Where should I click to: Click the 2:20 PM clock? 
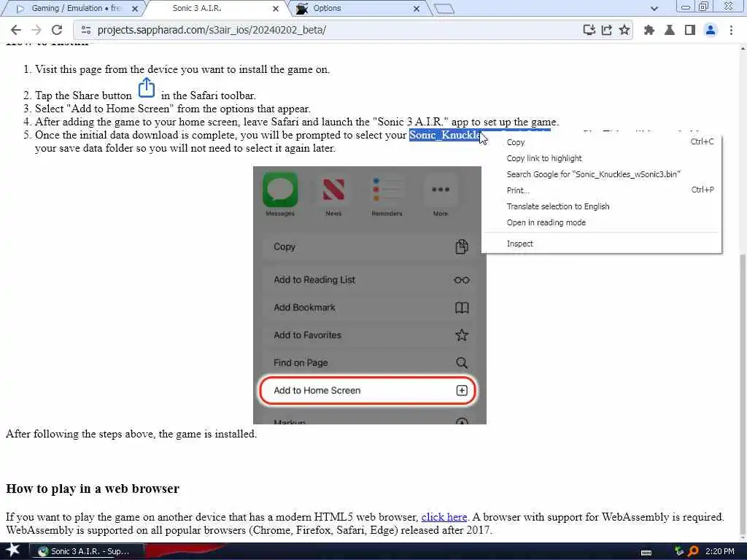[719, 551]
